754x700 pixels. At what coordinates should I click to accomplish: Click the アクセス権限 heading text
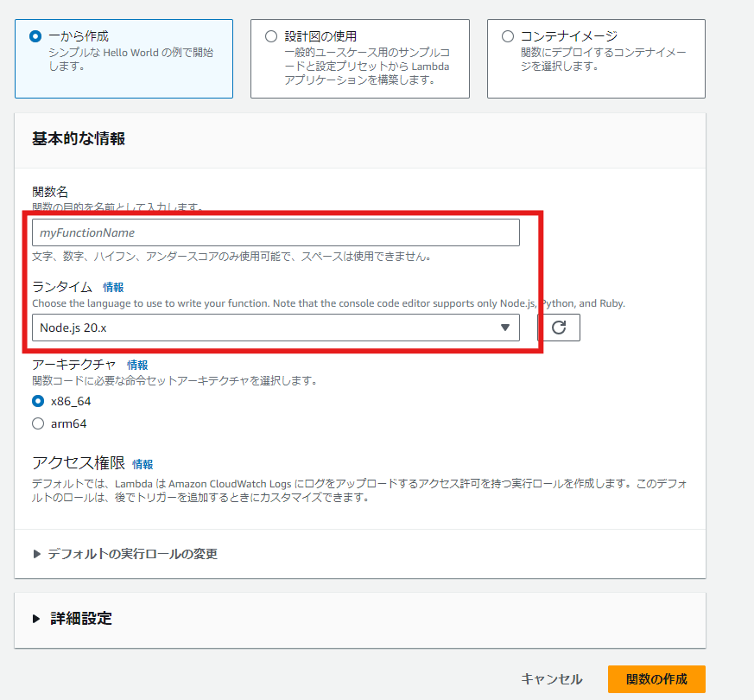[x=79, y=462]
